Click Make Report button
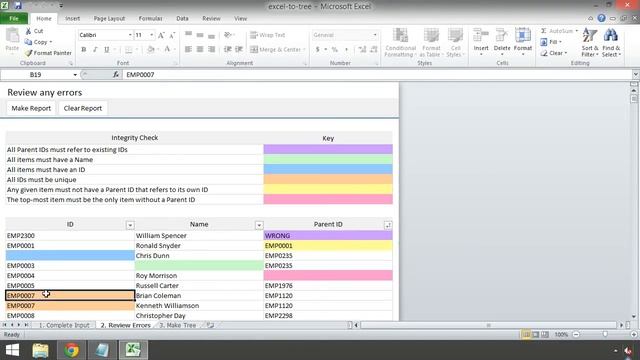Viewport: 640px width, 360px height. coord(31,108)
